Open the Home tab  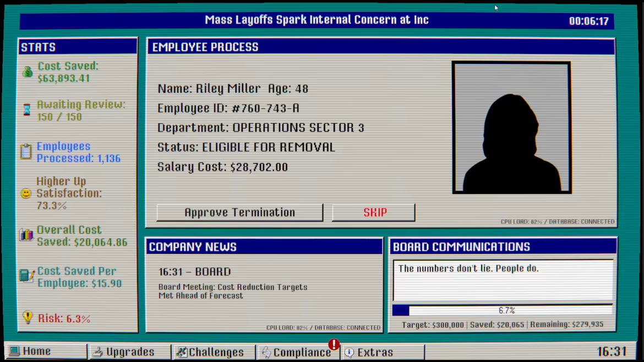(x=46, y=352)
